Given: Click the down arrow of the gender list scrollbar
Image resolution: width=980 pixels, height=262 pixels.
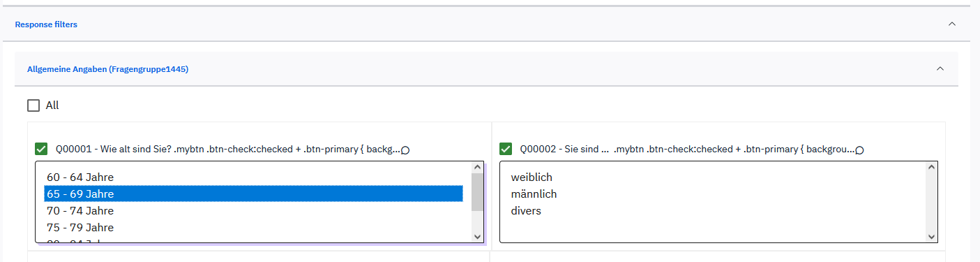Looking at the screenshot, I should coord(931,236).
